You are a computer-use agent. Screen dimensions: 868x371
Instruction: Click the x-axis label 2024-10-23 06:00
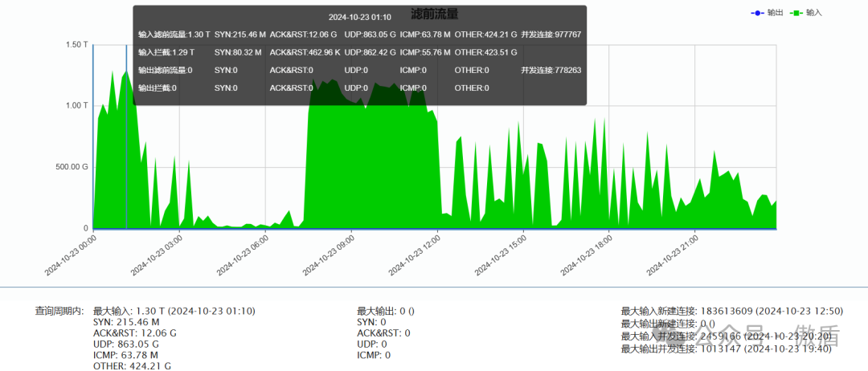point(242,255)
